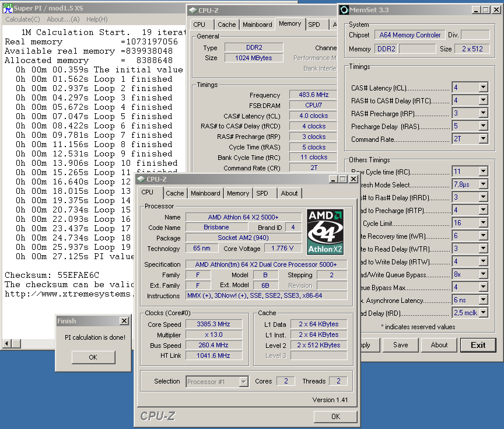Click Level 2 cache value 2 x 512 KBytes
This screenshot has width=504, height=429.
pyautogui.click(x=319, y=345)
